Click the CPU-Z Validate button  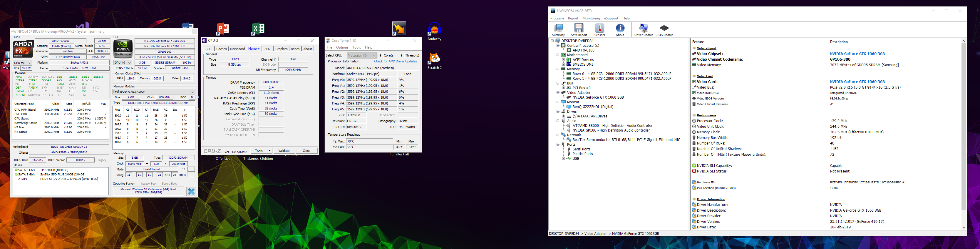284,151
